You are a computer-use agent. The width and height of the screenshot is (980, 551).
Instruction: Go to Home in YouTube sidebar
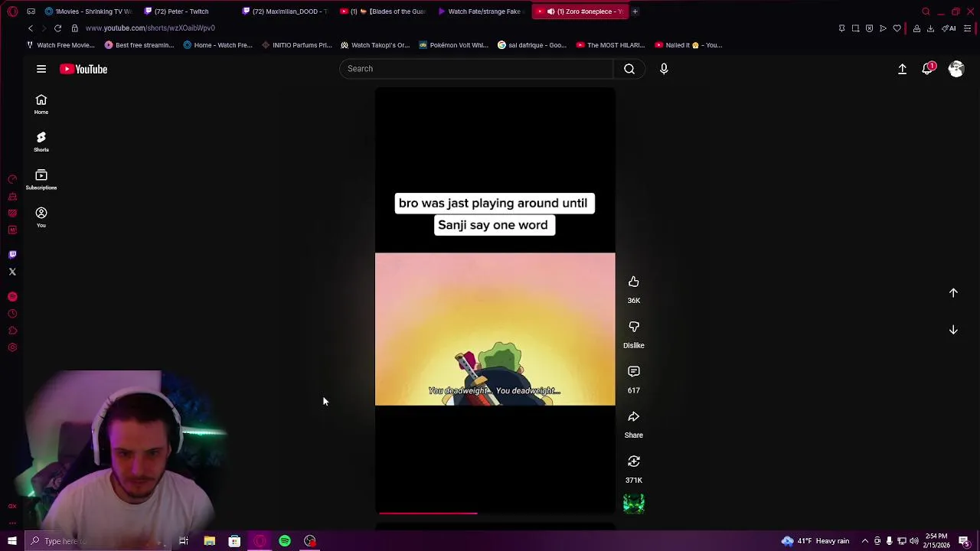(41, 105)
